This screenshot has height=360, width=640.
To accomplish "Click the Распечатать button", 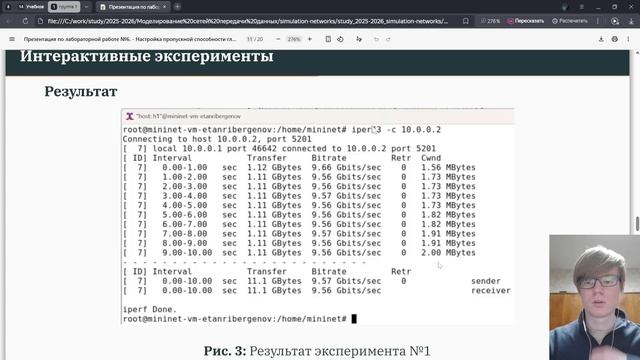I will (x=570, y=21).
